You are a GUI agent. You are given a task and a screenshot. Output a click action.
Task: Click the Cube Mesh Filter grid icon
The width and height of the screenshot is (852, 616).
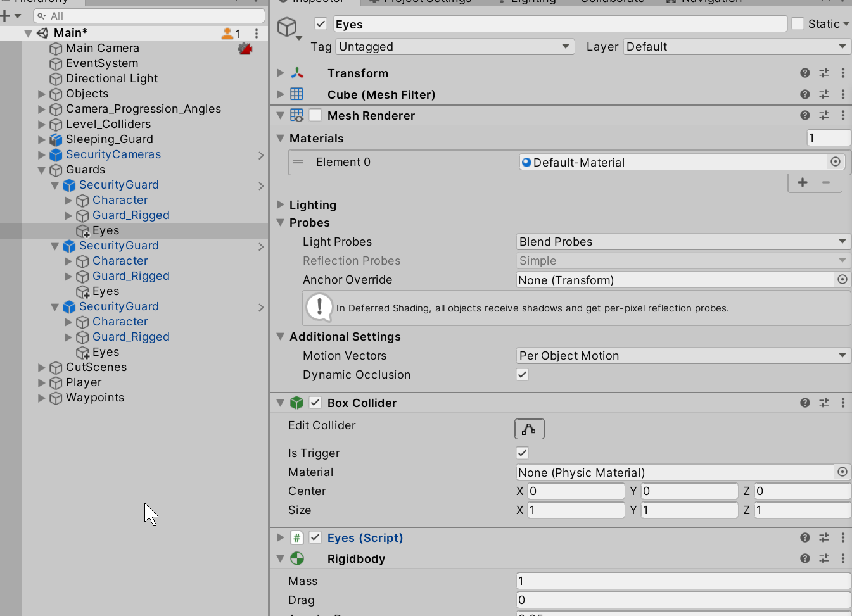coord(296,94)
